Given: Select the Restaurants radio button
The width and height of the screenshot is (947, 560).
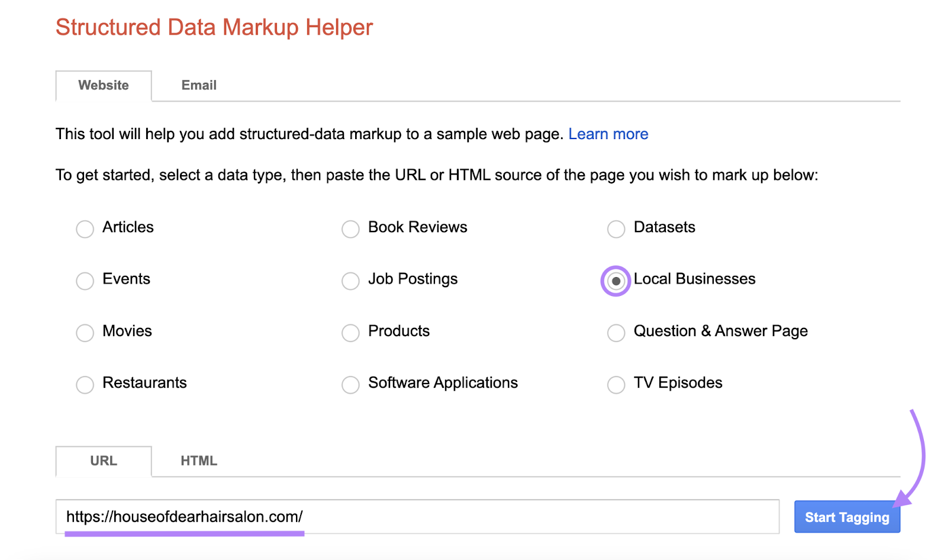Looking at the screenshot, I should coord(85,384).
